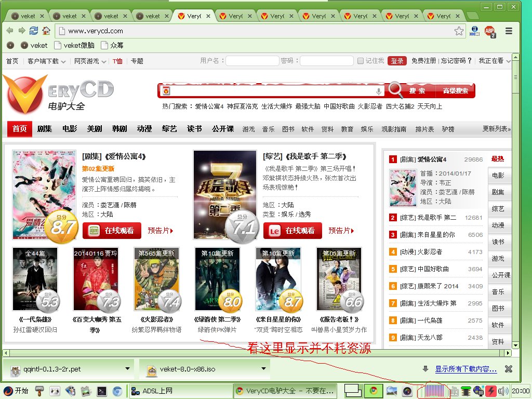This screenshot has height=399, width=532.
Task: Bookmark this page with the star icon
Action: point(459,31)
